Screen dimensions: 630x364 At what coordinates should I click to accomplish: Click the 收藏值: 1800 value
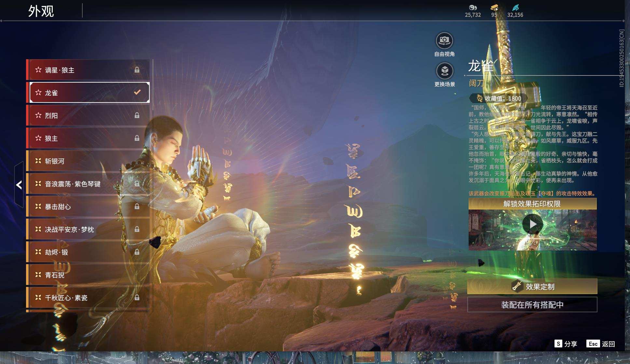coord(503,99)
